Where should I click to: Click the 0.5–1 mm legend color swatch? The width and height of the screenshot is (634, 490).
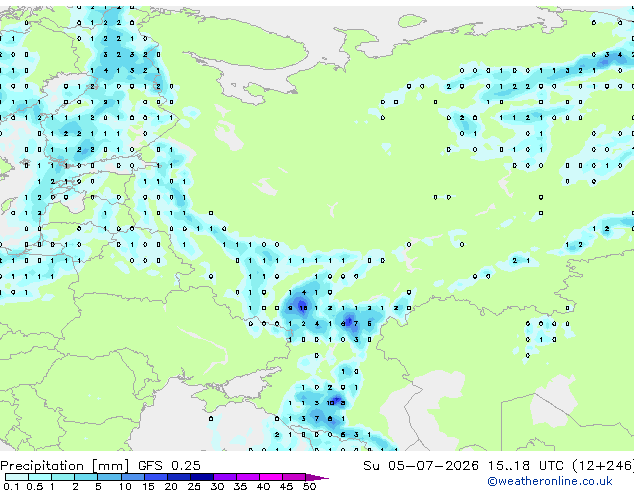[x=40, y=477]
